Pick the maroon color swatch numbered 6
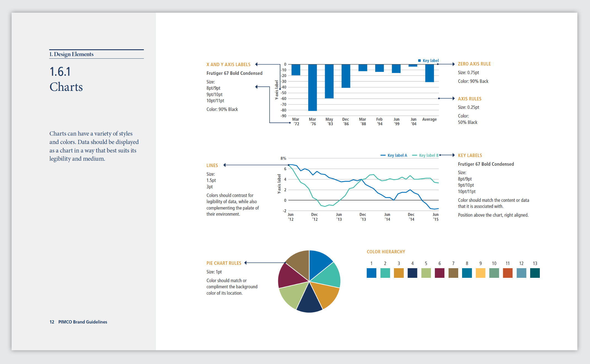The width and height of the screenshot is (590, 364). (439, 273)
